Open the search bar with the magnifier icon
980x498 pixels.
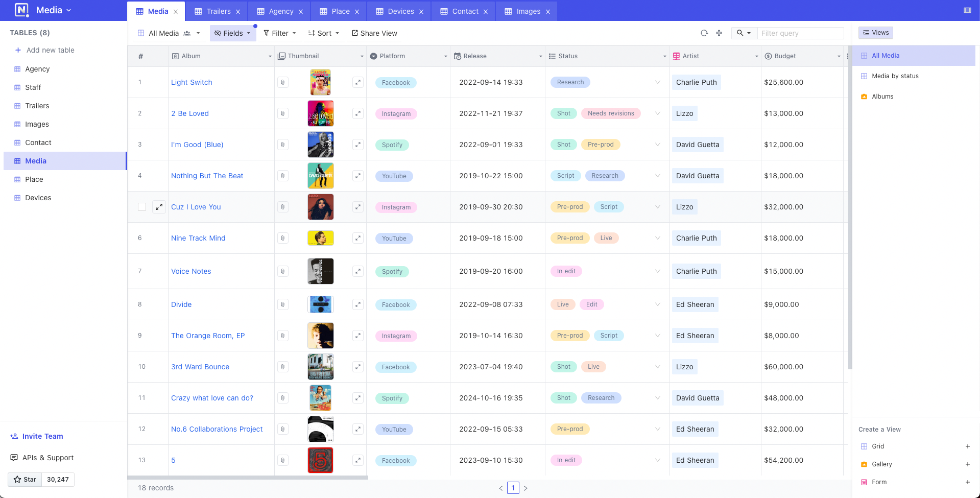(740, 33)
